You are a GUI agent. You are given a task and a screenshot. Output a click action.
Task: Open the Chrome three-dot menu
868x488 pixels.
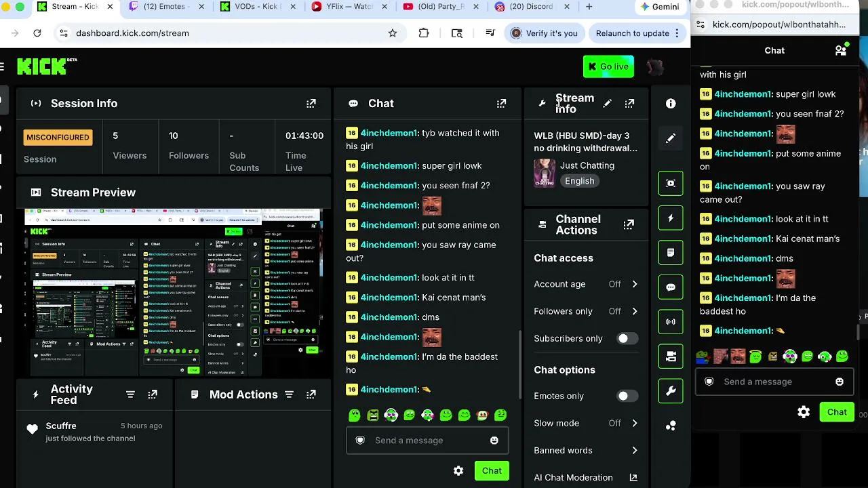677,33
